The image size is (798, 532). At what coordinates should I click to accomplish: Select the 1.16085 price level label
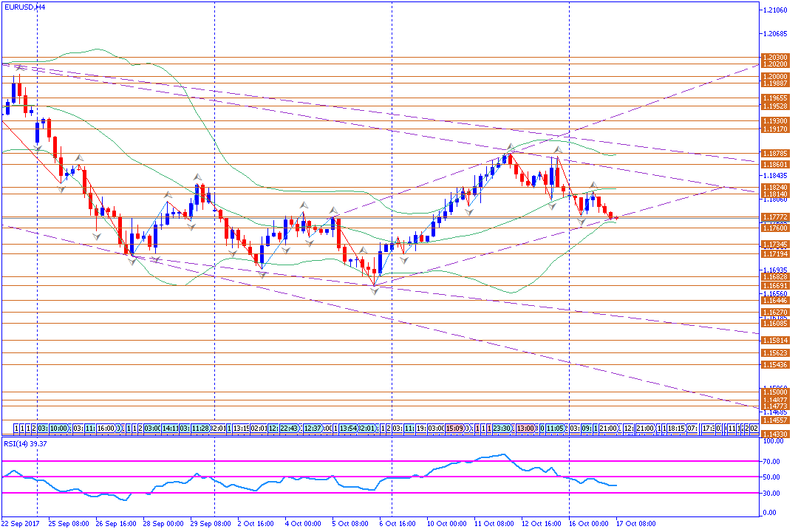point(775,324)
